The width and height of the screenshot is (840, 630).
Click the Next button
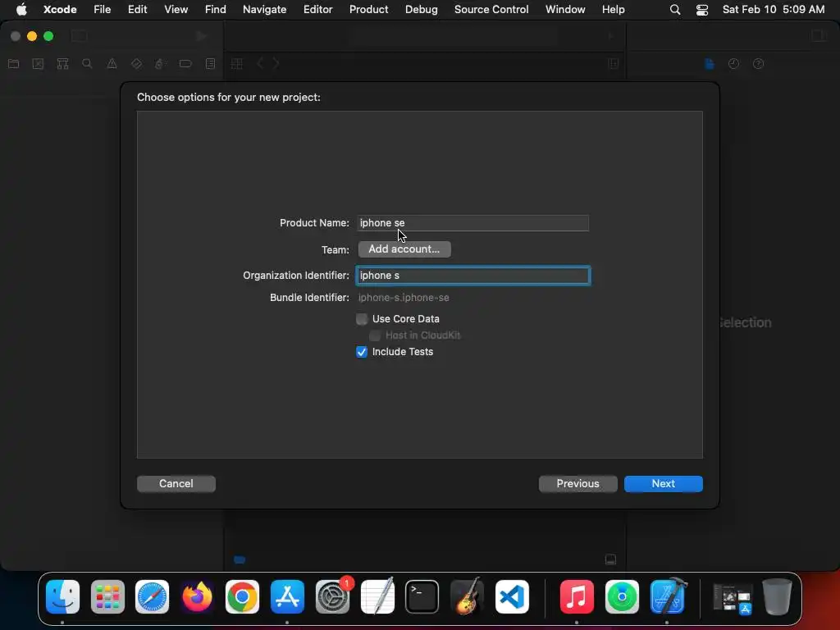point(663,484)
